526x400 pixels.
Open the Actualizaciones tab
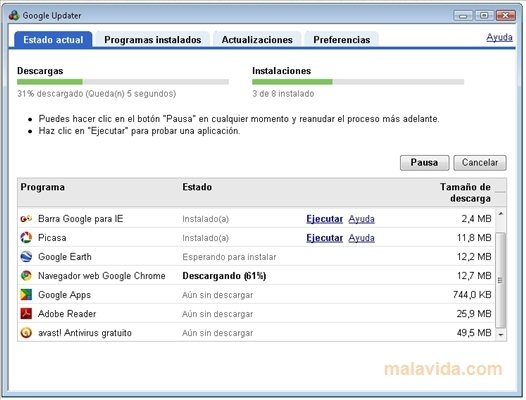point(257,40)
